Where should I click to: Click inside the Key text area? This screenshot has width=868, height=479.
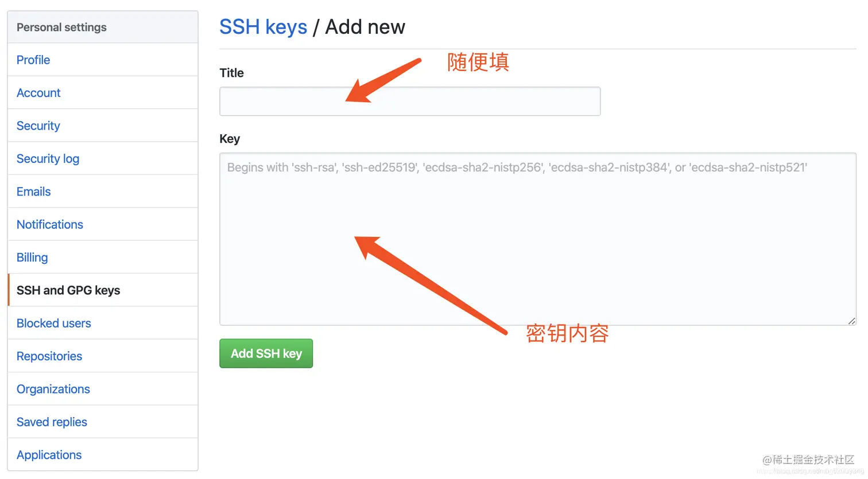tap(538, 239)
